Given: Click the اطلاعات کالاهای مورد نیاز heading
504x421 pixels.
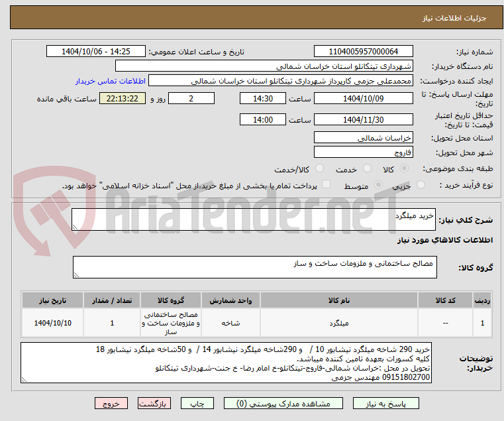Looking at the screenshot, I should tap(445, 240).
